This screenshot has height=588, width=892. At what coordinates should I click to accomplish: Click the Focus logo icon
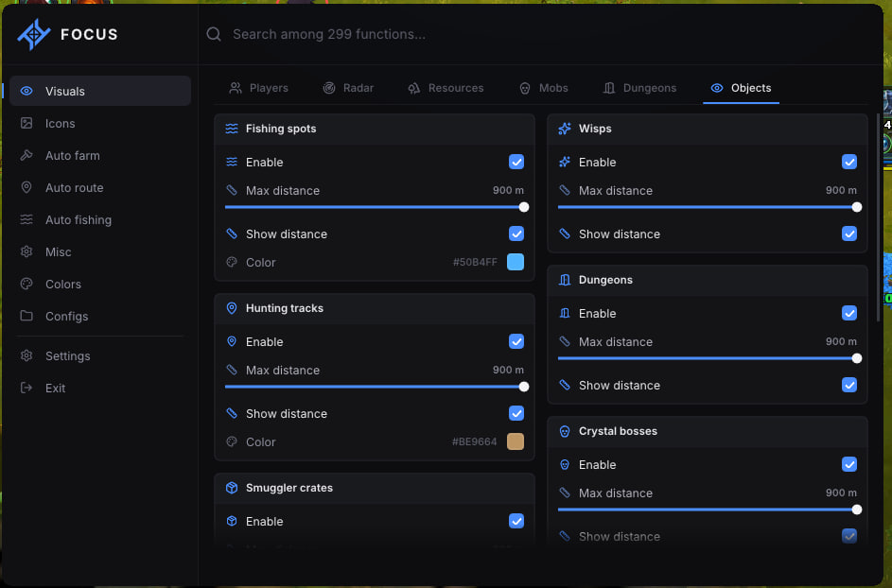(x=33, y=34)
